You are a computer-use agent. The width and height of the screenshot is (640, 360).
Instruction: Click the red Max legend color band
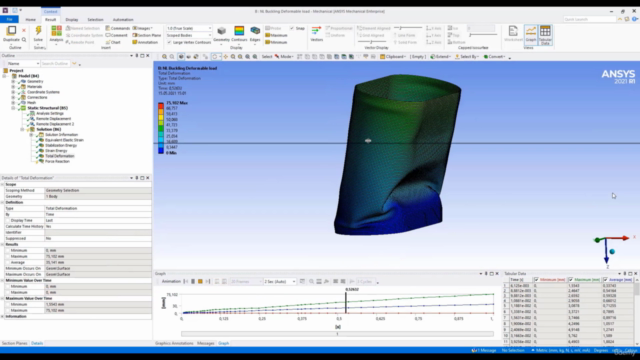(x=161, y=106)
